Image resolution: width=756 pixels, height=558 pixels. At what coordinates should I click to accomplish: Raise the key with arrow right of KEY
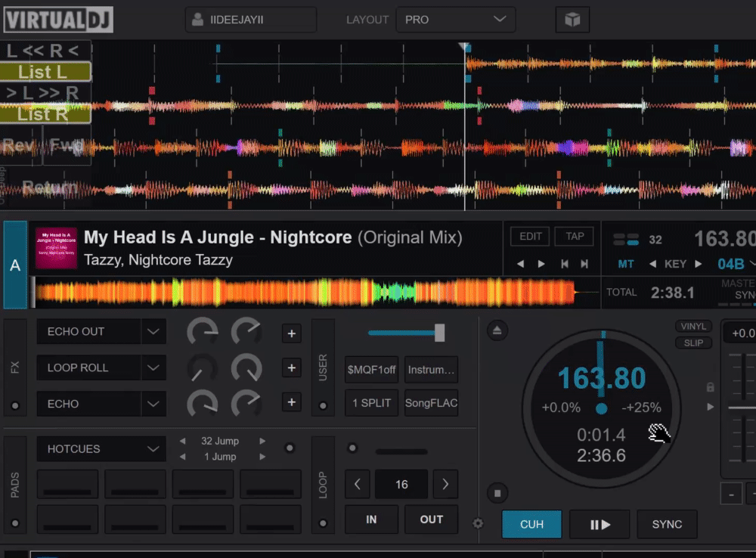[x=698, y=264]
